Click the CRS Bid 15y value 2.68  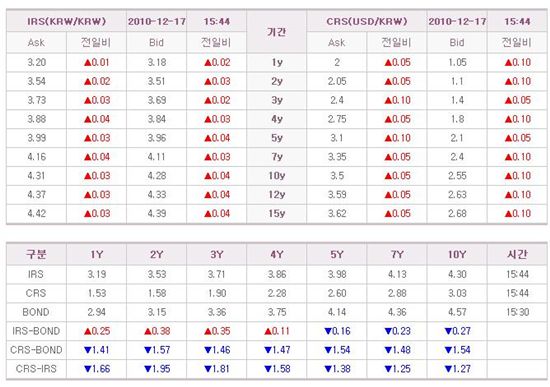tap(457, 213)
